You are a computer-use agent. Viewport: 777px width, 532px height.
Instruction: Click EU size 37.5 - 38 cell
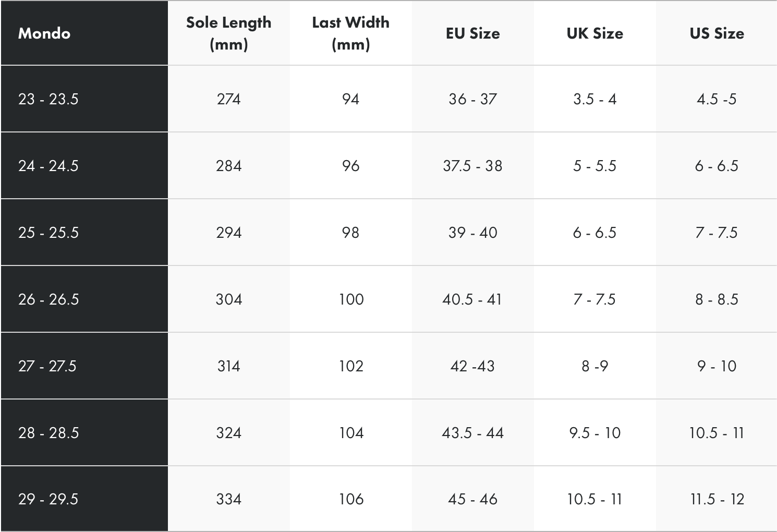click(x=472, y=166)
